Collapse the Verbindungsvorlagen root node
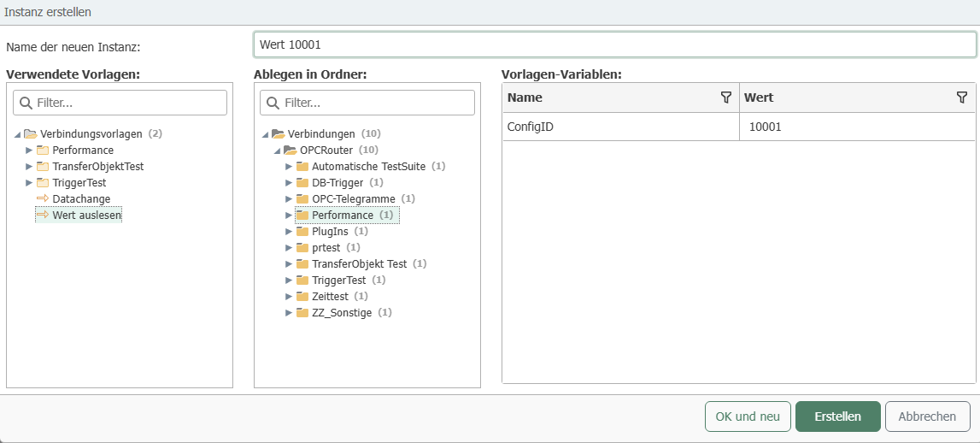This screenshot has width=980, height=443. click(17, 134)
